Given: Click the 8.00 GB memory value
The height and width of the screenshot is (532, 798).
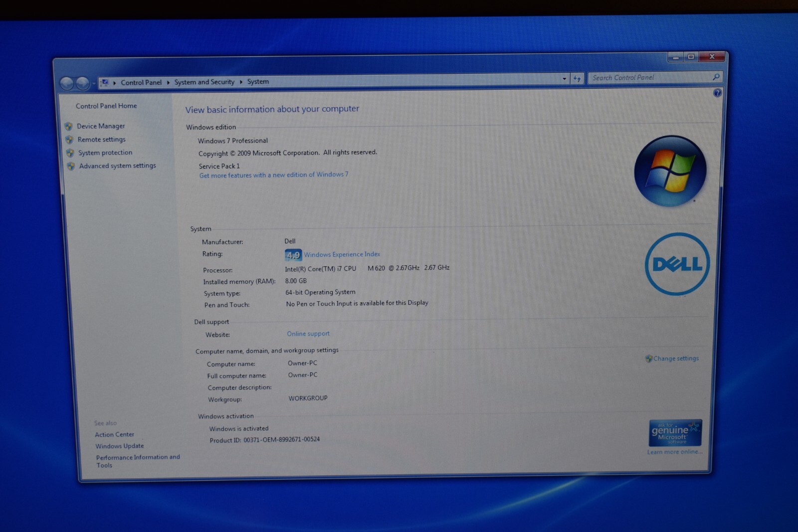Looking at the screenshot, I should [296, 281].
